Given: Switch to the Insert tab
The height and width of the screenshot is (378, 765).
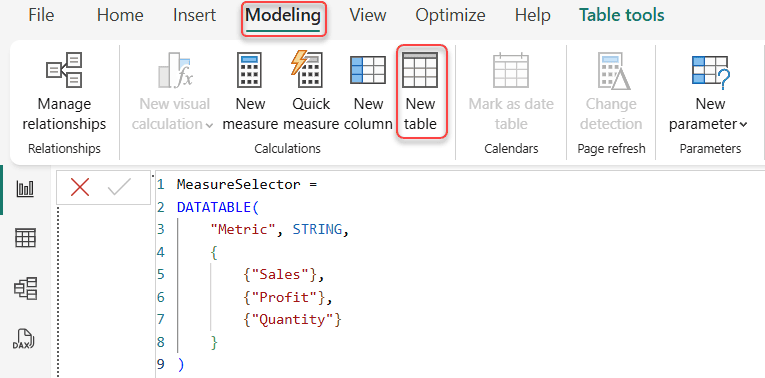Looking at the screenshot, I should [x=194, y=16].
